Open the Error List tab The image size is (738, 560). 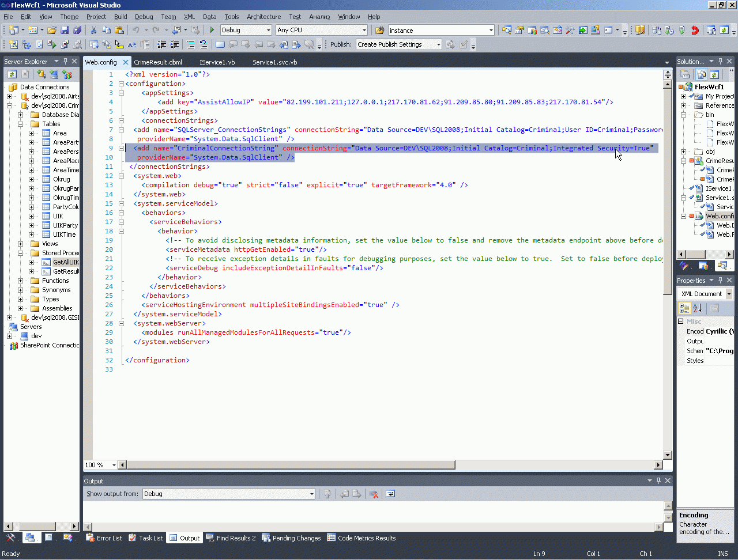104,538
